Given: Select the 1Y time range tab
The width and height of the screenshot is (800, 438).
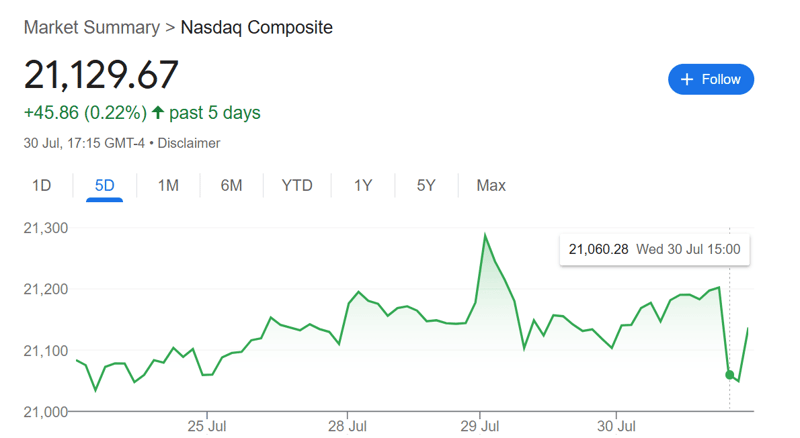Looking at the screenshot, I should click(x=363, y=185).
